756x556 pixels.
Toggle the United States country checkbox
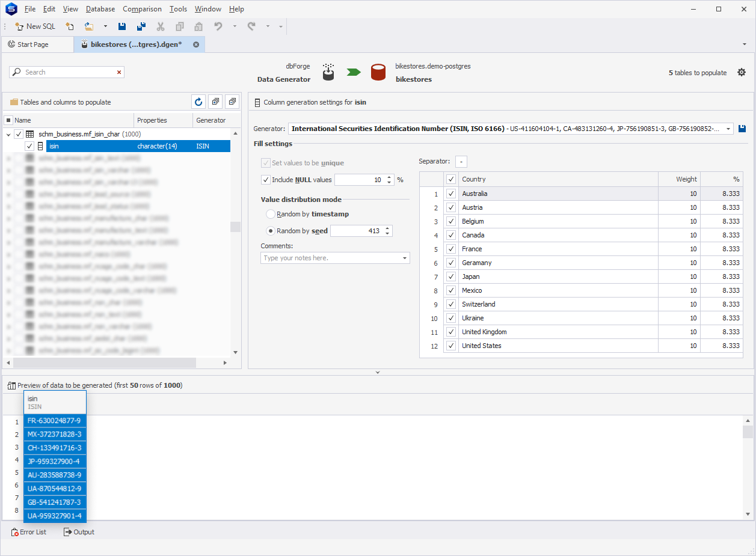pyautogui.click(x=451, y=346)
